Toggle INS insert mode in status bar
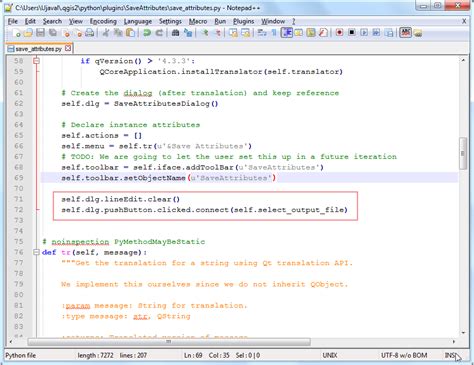This screenshot has height=365, width=474. [x=449, y=355]
